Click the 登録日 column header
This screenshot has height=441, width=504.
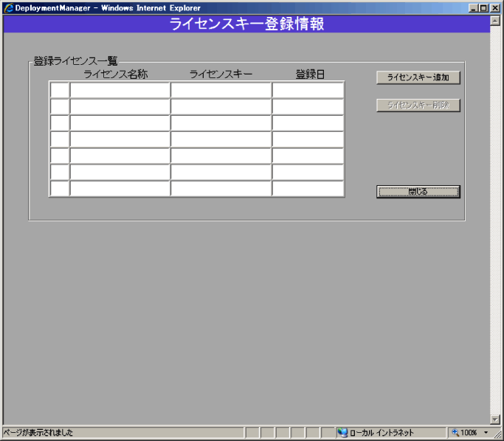tap(310, 74)
